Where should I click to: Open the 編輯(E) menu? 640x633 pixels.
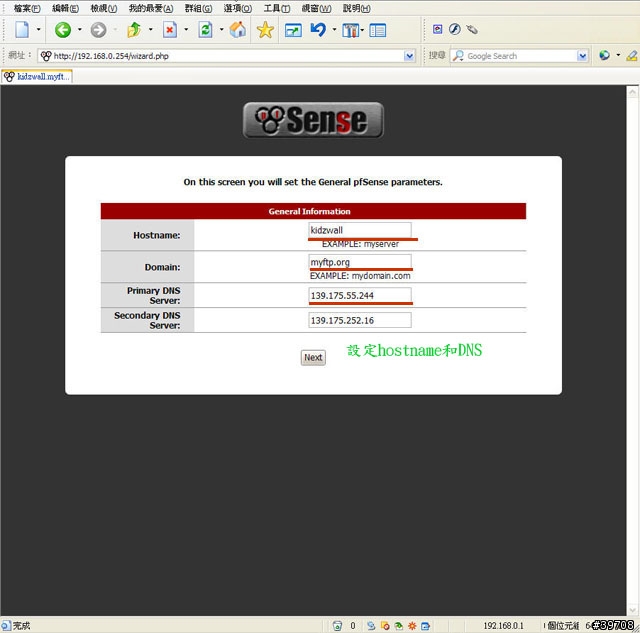(65, 8)
